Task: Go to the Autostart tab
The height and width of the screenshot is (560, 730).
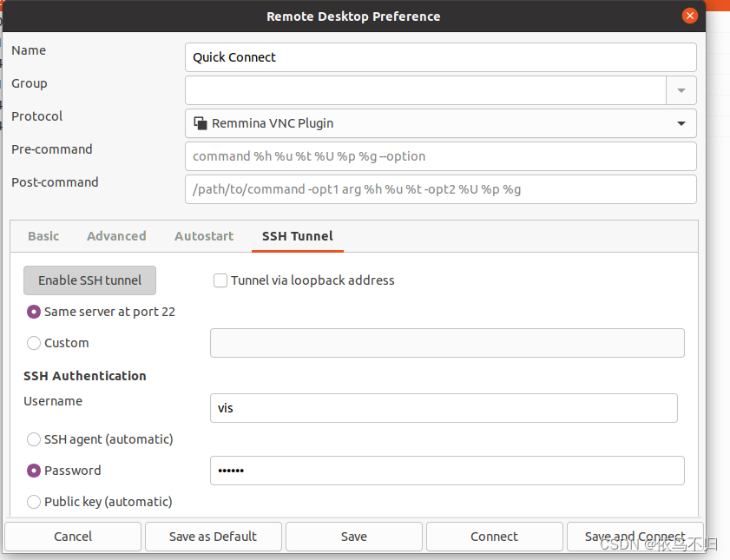Action: [x=204, y=236]
